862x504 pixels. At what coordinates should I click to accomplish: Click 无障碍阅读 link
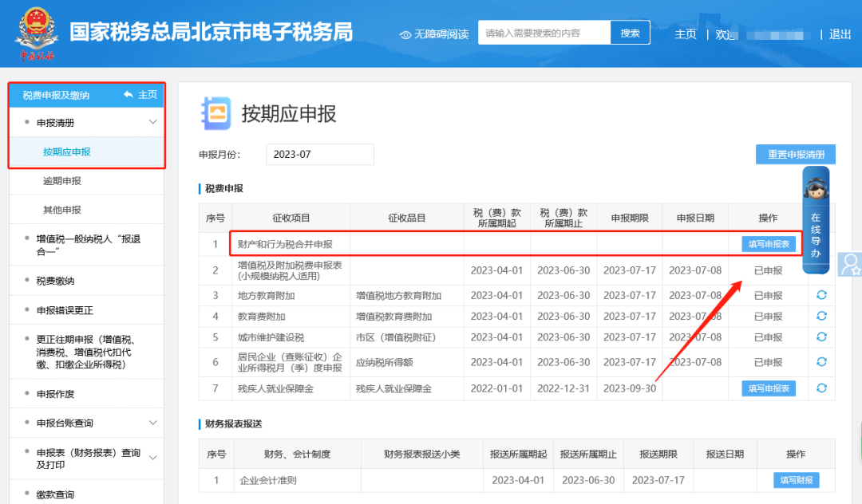(x=441, y=34)
